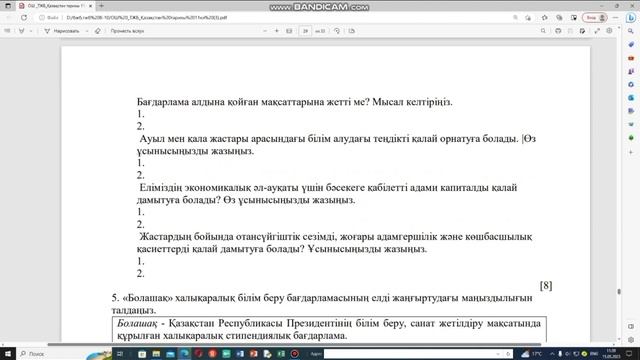The width and height of the screenshot is (640, 360).
Task: Open weather widget showing 17°C
Action: point(531,353)
